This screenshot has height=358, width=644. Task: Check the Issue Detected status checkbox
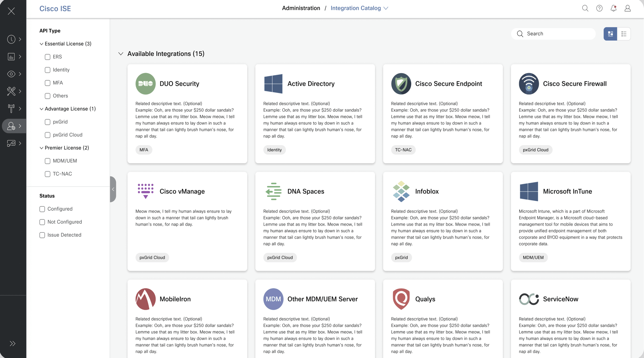coord(42,235)
